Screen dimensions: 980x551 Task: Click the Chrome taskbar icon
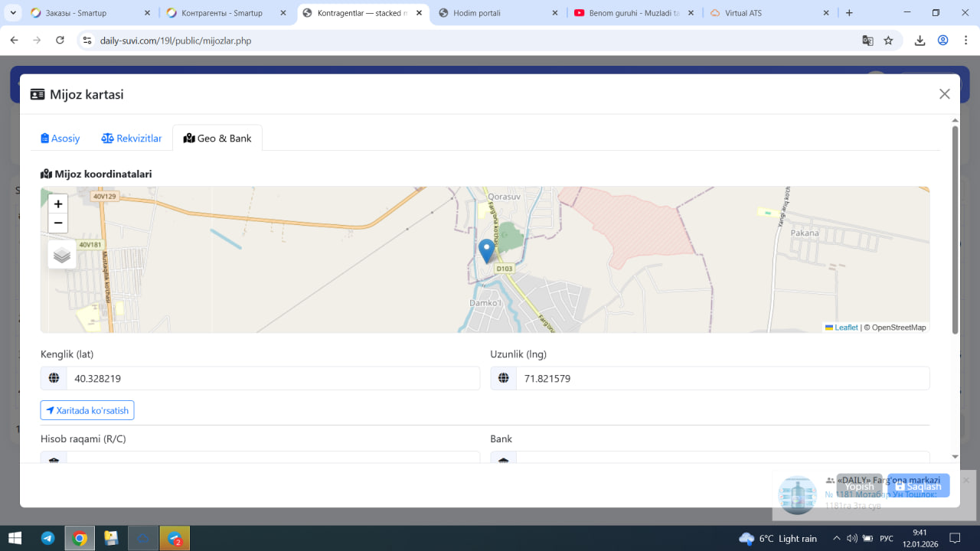coord(80,538)
